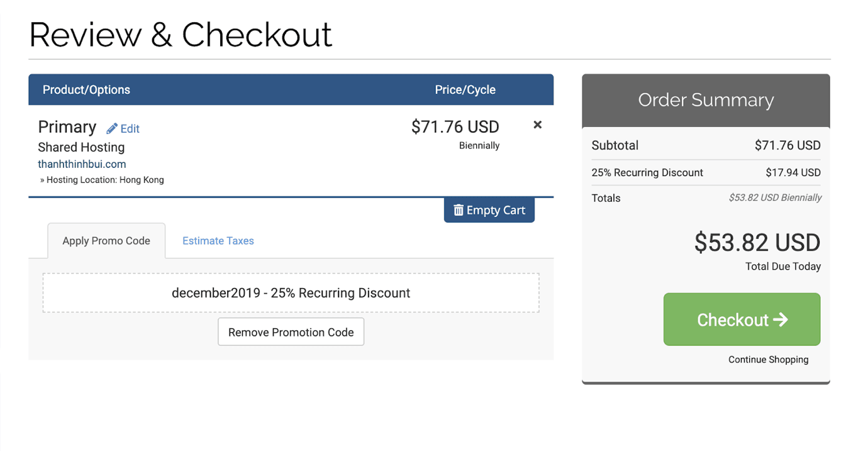The image size is (868, 451).
Task: Click the $53.82 USD Biennially totals value
Action: [775, 198]
